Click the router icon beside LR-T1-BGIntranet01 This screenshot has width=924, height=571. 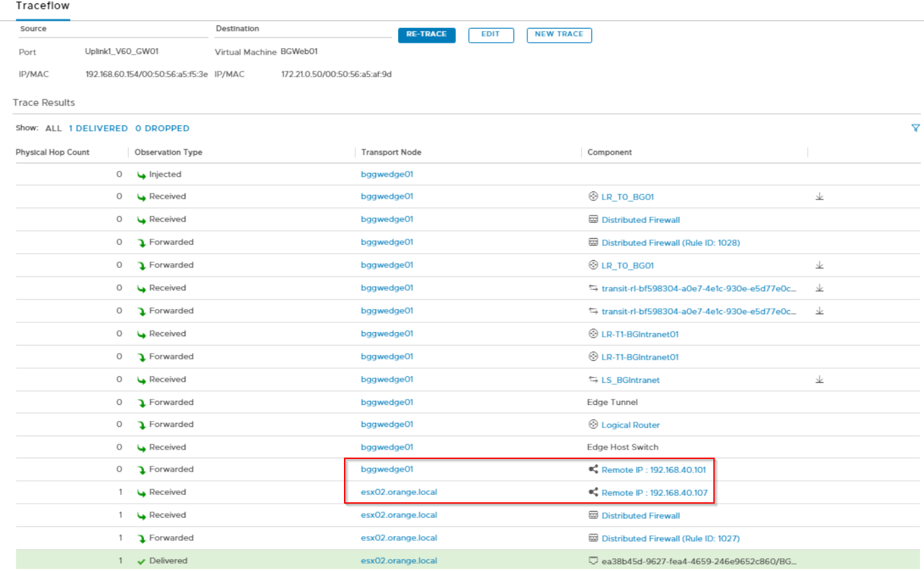[591, 334]
